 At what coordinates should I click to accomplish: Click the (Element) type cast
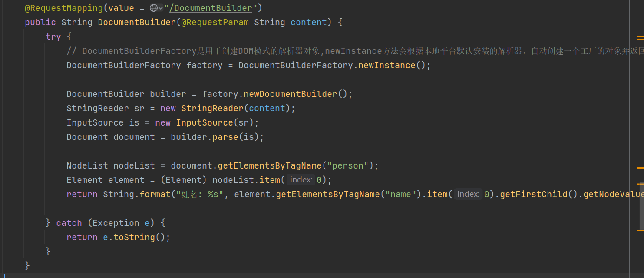click(x=184, y=180)
